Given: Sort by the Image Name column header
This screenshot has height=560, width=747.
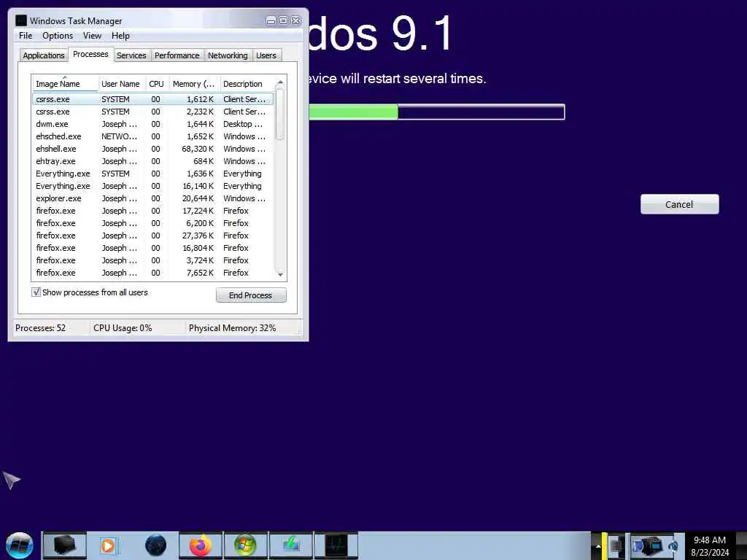Looking at the screenshot, I should pyautogui.click(x=65, y=84).
